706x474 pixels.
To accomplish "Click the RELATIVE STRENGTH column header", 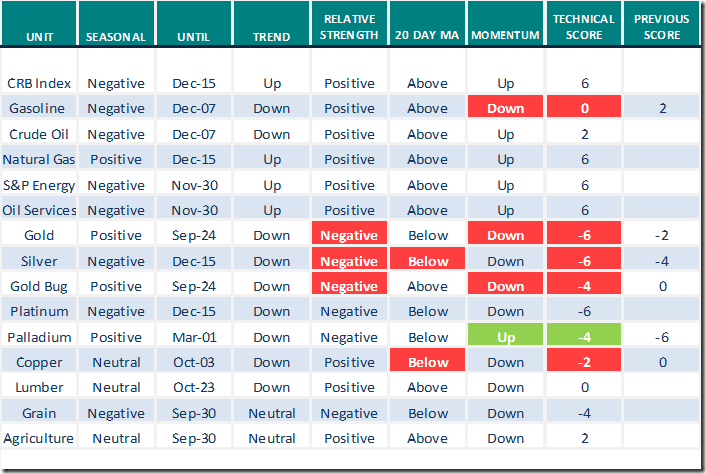I will [350, 28].
